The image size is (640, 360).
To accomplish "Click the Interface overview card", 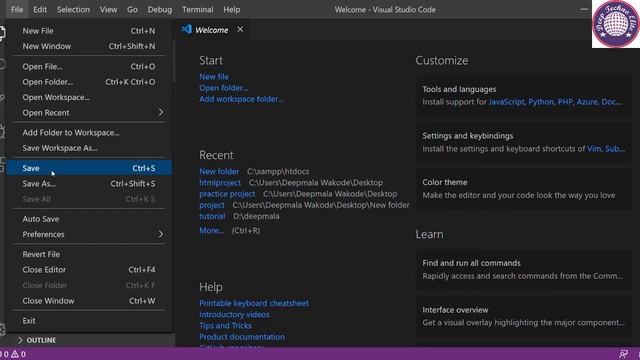I will tap(523, 316).
